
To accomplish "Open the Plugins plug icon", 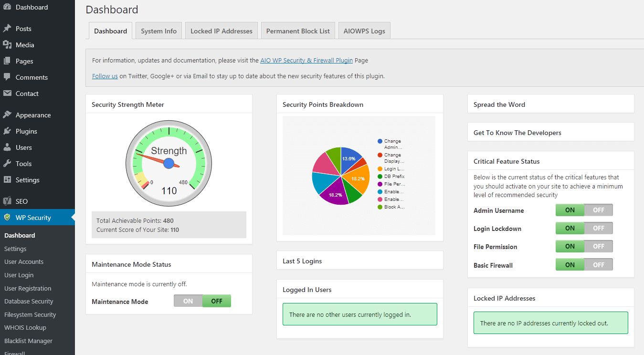I will (8, 131).
